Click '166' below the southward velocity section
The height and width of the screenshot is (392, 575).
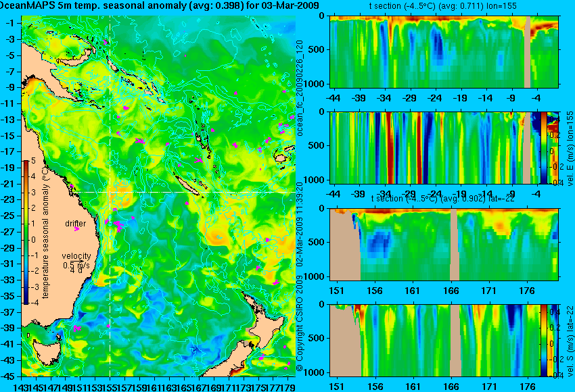pos(451,387)
